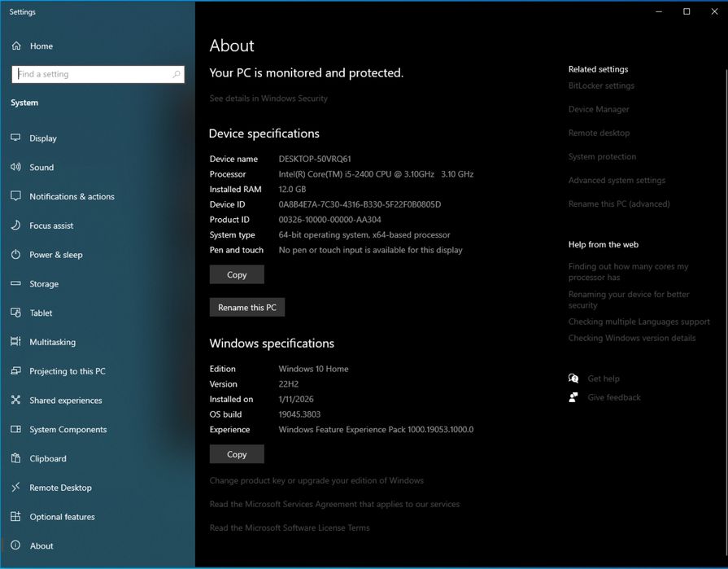The height and width of the screenshot is (569, 728).
Task: Open Renaming your device for better security
Action: (629, 300)
